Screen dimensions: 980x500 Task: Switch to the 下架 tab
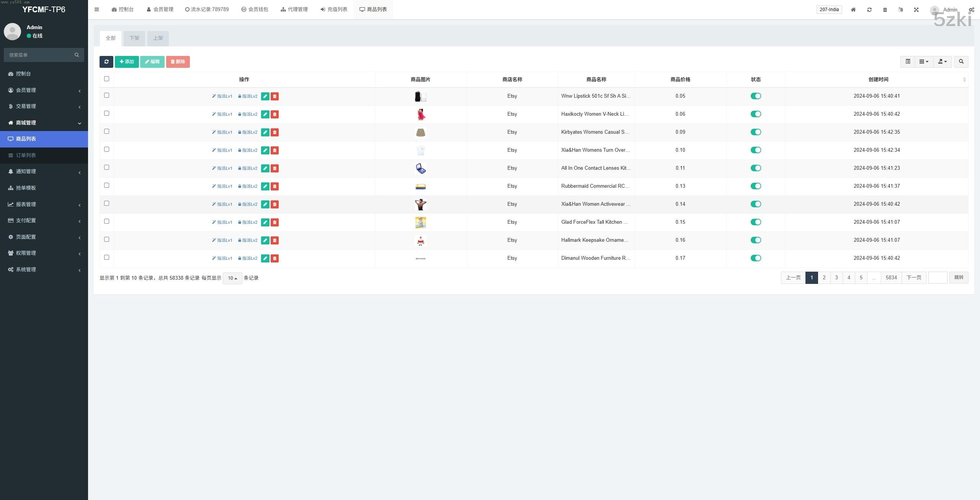tap(134, 38)
